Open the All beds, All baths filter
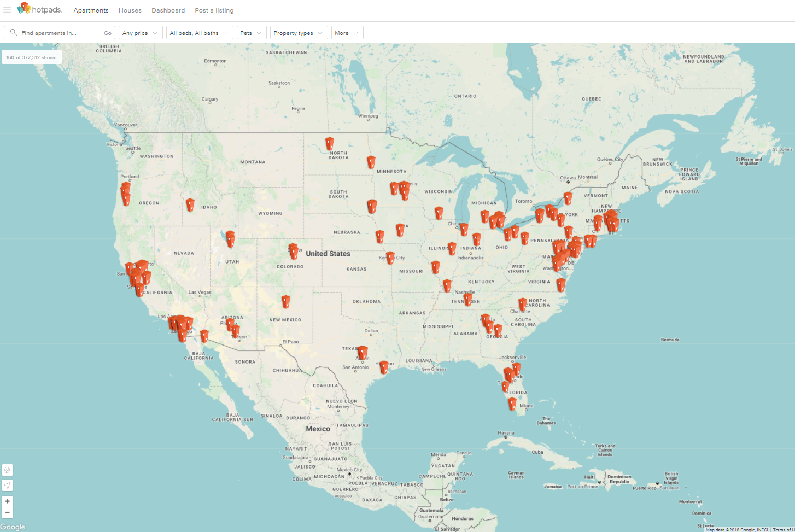 point(200,33)
